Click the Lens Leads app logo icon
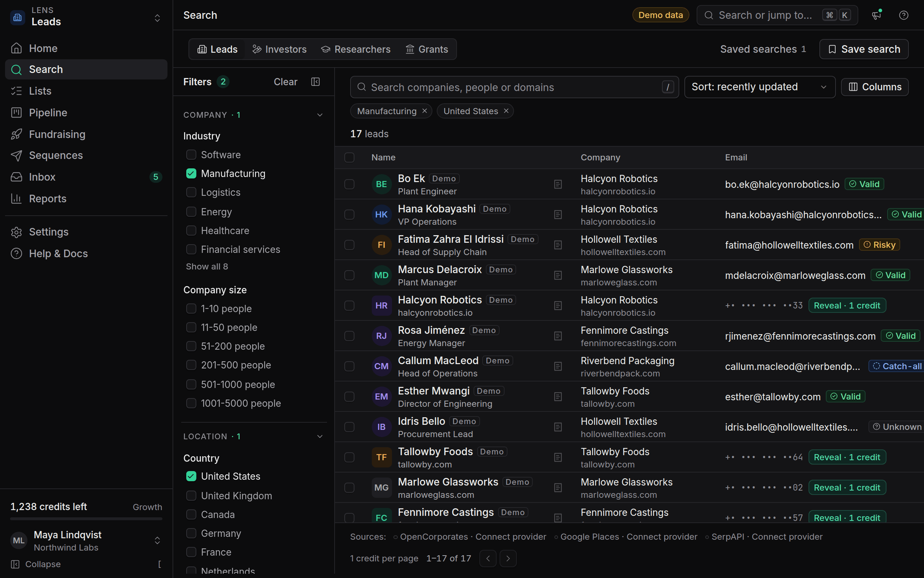This screenshot has height=578, width=924. point(18,17)
